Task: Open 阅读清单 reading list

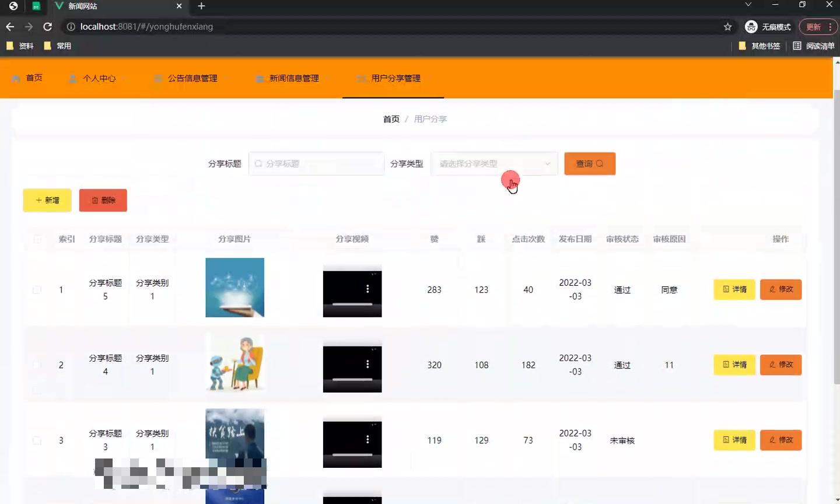Action: pos(814,45)
